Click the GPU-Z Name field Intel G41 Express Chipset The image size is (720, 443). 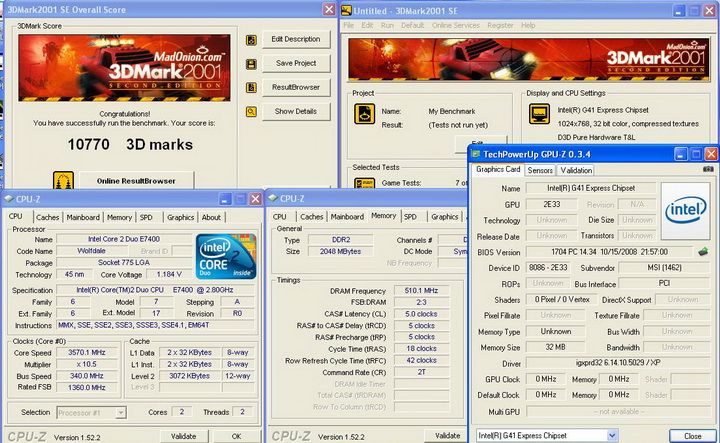pyautogui.click(x=591, y=188)
